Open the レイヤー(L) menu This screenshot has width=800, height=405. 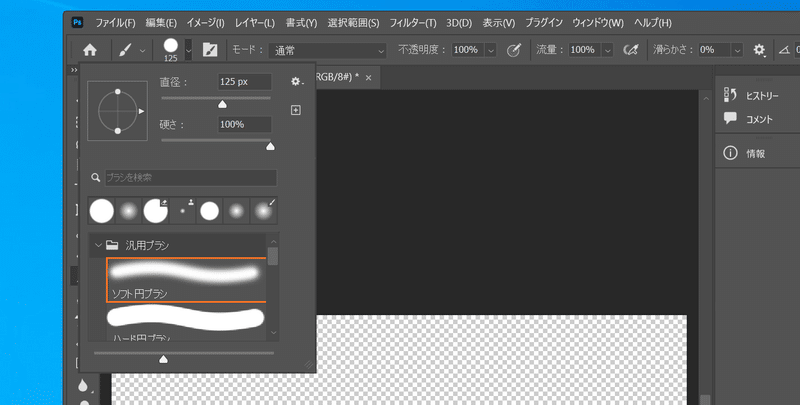pos(255,23)
